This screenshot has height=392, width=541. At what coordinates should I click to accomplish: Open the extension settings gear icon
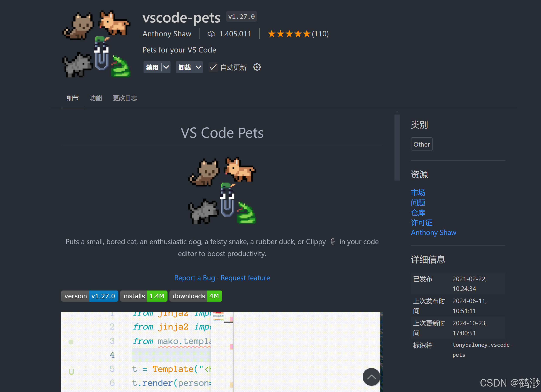257,67
